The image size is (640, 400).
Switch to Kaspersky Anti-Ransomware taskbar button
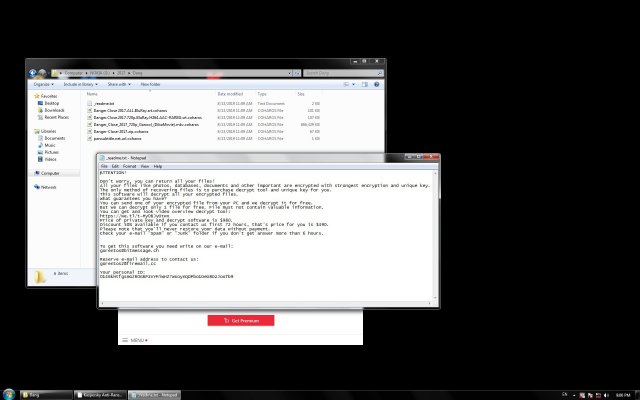[x=100, y=395]
